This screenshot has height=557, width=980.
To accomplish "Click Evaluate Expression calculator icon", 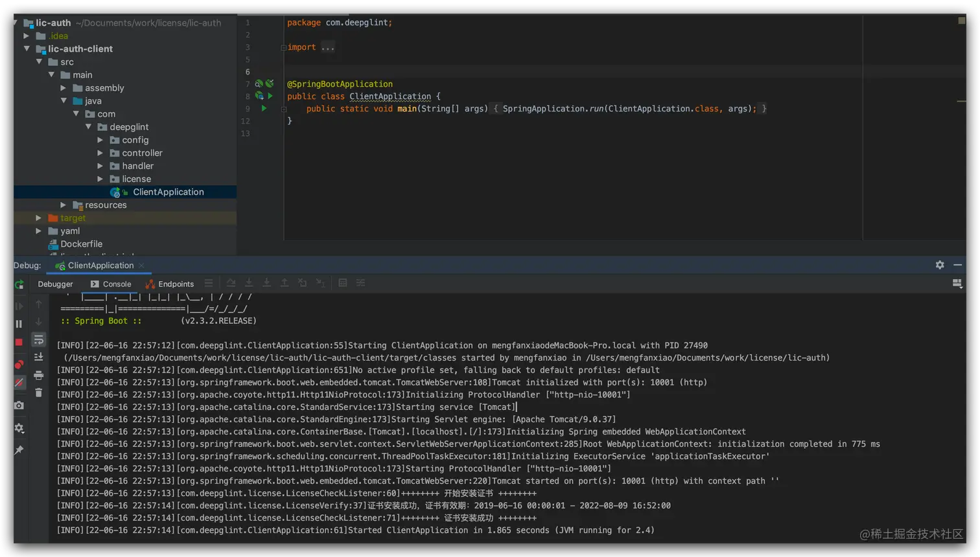I will pyautogui.click(x=343, y=283).
